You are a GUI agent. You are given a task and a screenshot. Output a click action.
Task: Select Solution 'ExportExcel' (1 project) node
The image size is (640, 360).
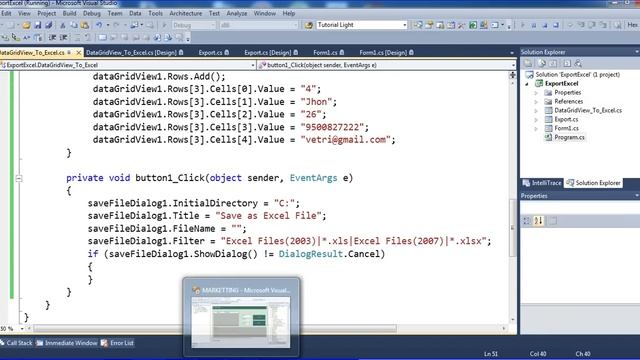click(577, 75)
